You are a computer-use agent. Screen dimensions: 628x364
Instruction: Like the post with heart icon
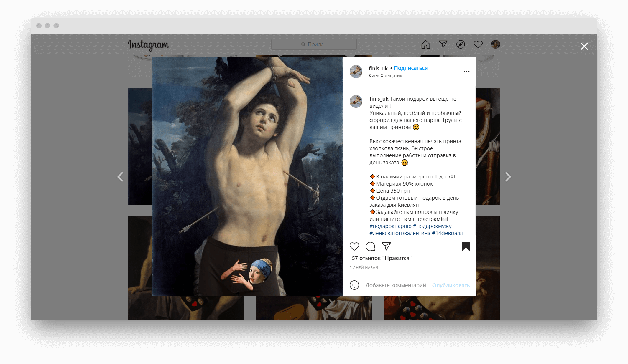click(x=354, y=246)
